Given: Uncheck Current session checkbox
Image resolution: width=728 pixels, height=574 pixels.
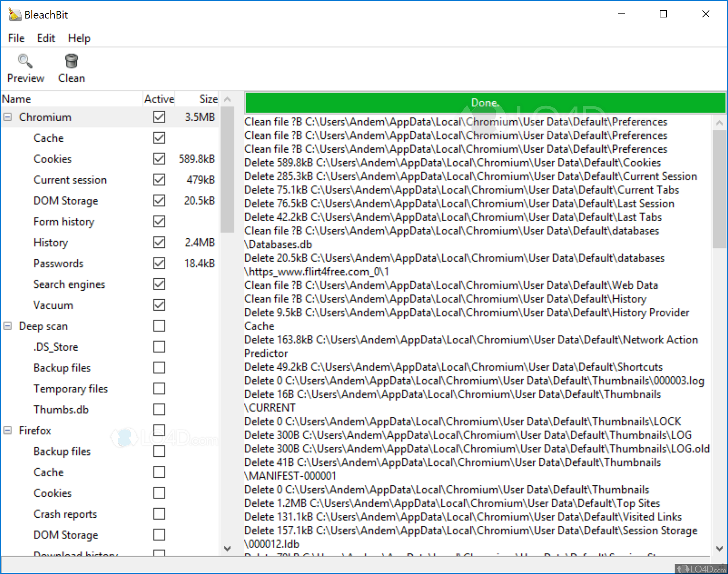Looking at the screenshot, I should [x=159, y=180].
